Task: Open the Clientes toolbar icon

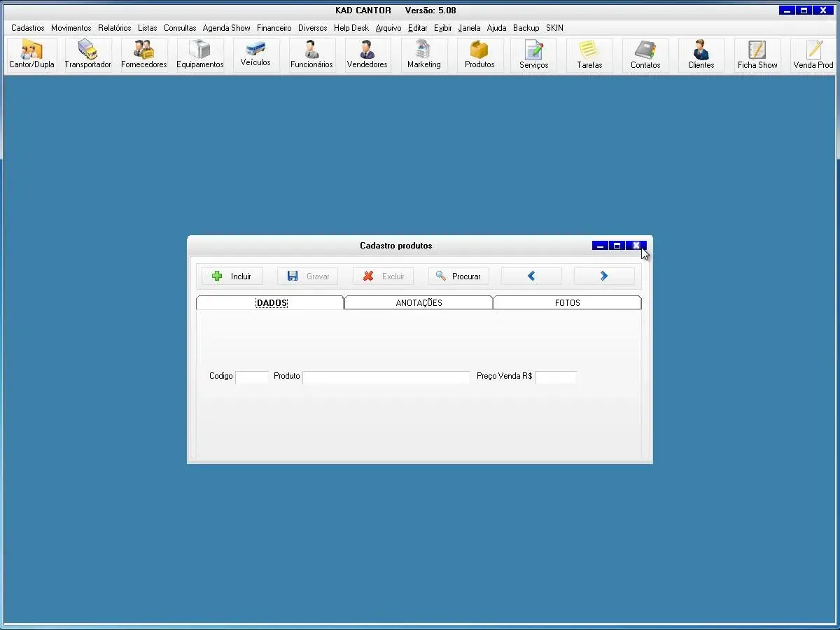Action: [x=701, y=55]
